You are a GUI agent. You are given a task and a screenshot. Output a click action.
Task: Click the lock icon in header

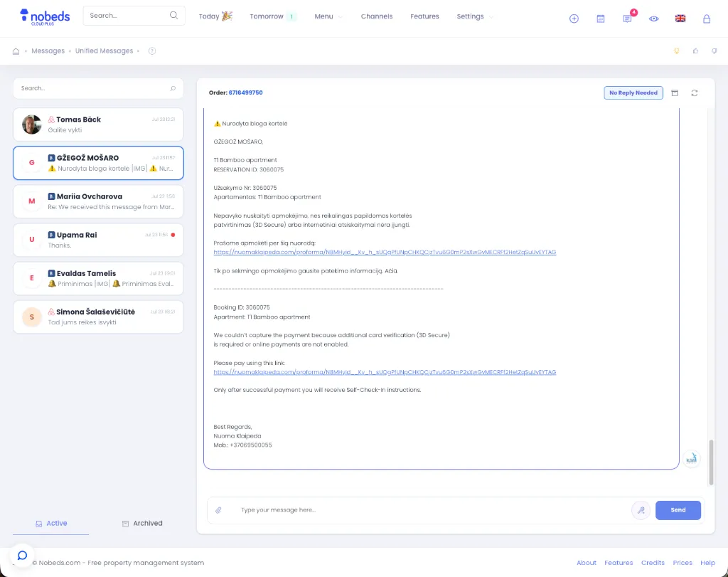707,18
